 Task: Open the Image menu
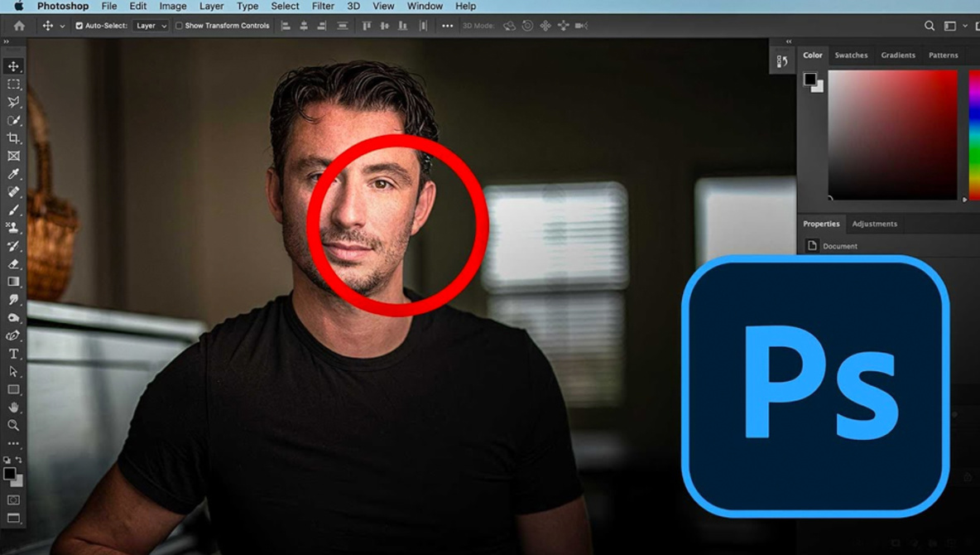click(x=172, y=7)
